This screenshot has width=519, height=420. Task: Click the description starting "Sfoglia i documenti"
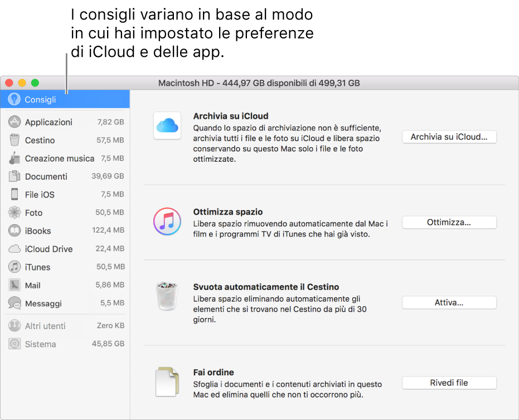coord(288,389)
